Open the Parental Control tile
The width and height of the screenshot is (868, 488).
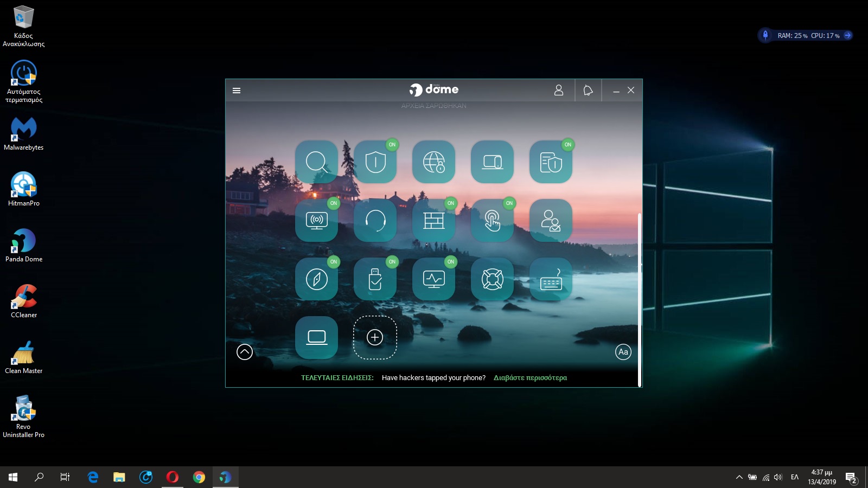(551, 220)
